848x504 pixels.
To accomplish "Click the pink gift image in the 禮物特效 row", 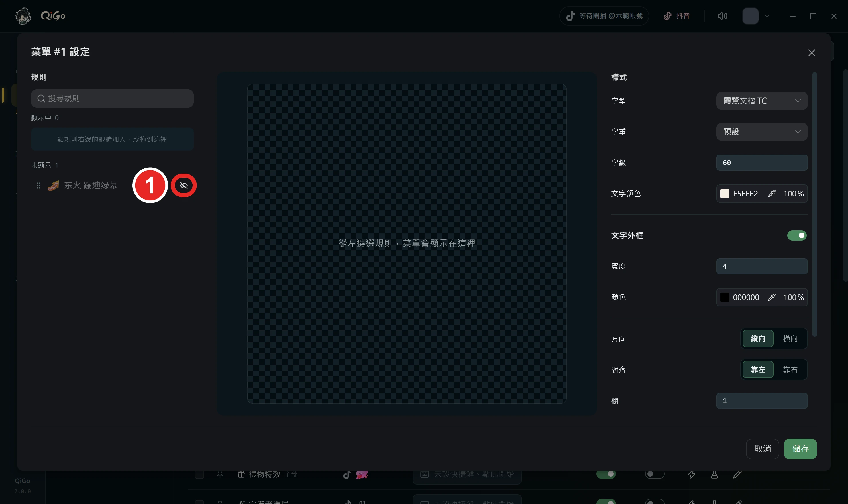I will coord(362,475).
